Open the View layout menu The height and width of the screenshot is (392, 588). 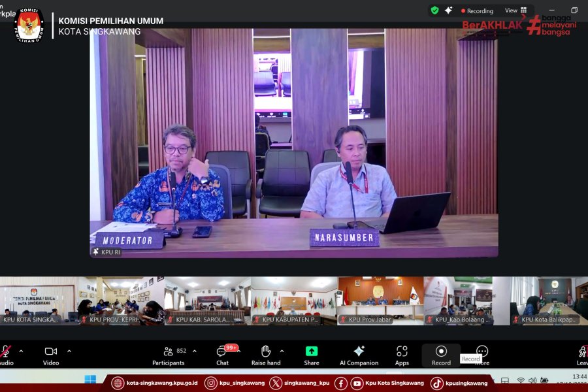pos(515,10)
